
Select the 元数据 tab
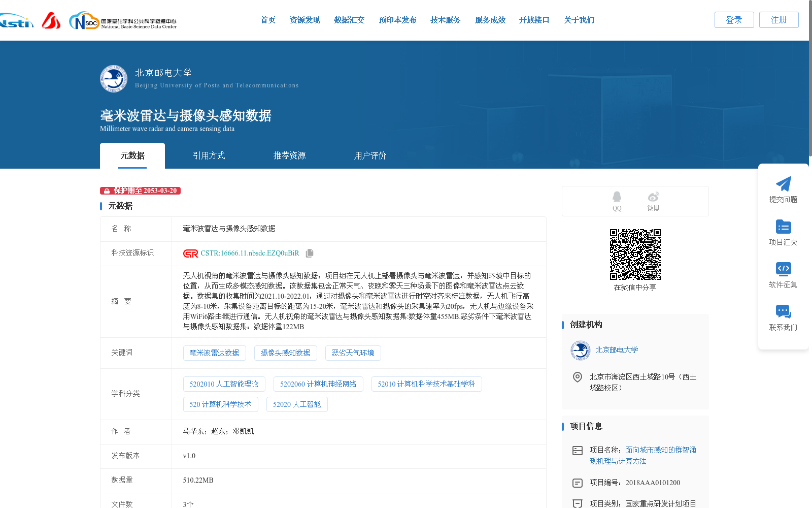[x=132, y=156]
